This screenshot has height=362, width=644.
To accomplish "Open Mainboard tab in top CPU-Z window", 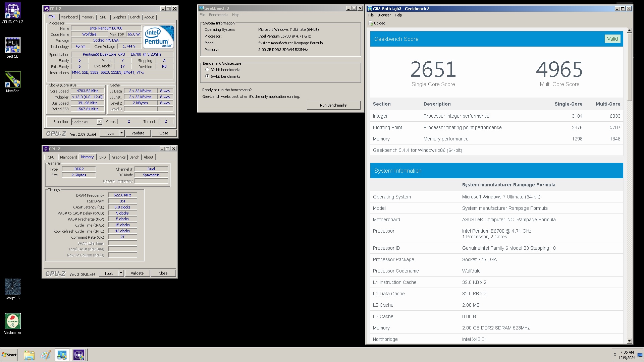I will 69,17.
